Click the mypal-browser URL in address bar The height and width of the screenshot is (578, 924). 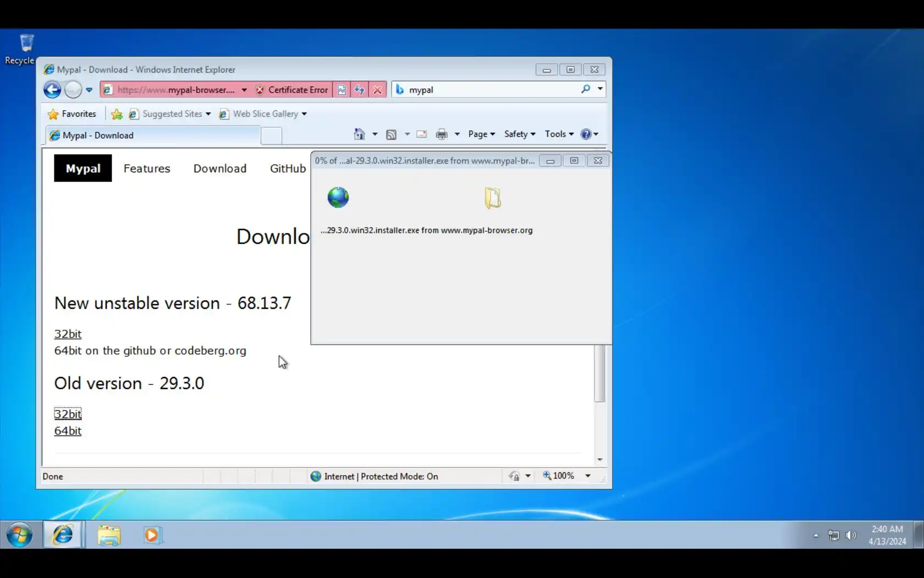[175, 90]
